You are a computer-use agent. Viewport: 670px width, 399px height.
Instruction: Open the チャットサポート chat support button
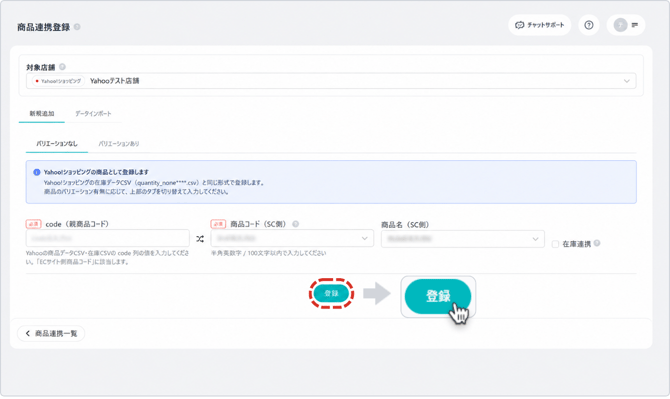click(539, 25)
